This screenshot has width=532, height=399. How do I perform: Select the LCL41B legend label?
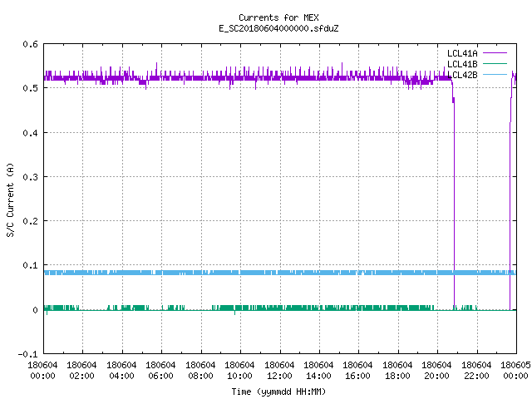[x=462, y=64]
